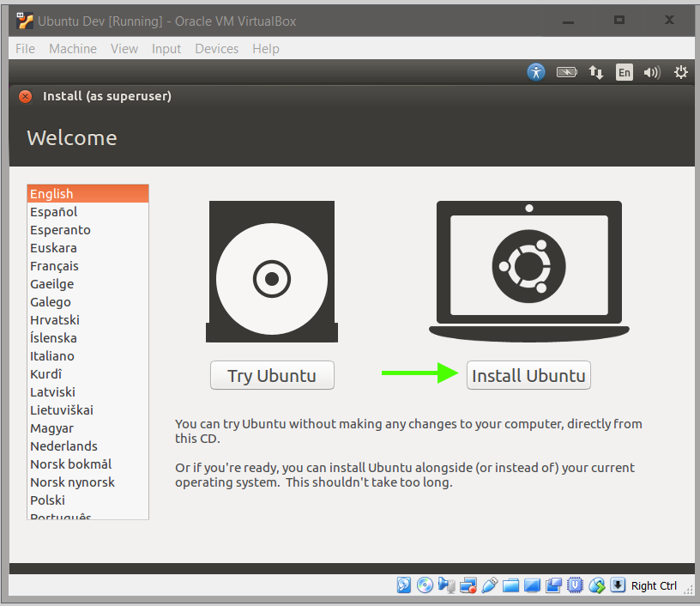Select English in the language list

(x=88, y=193)
